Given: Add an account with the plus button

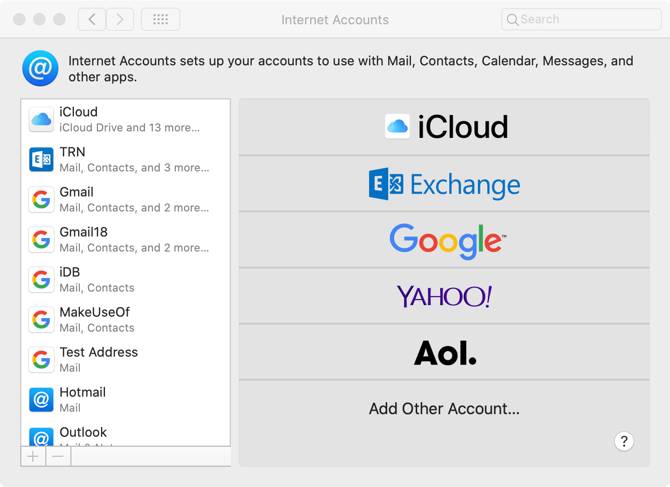Looking at the screenshot, I should (33, 457).
